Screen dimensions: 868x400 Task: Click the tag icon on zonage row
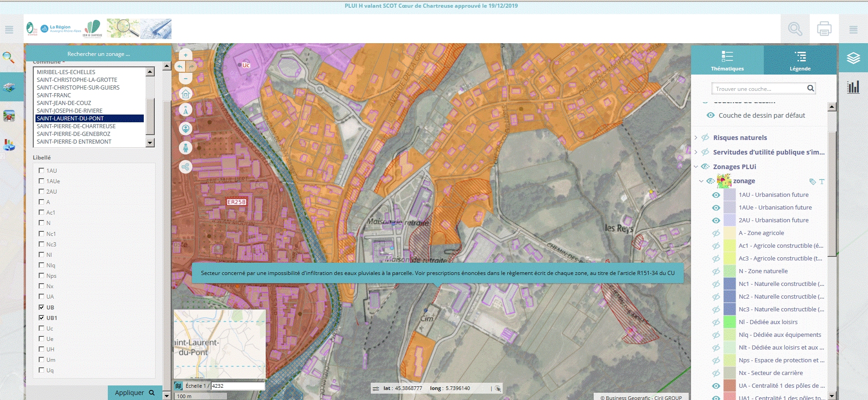pyautogui.click(x=812, y=181)
